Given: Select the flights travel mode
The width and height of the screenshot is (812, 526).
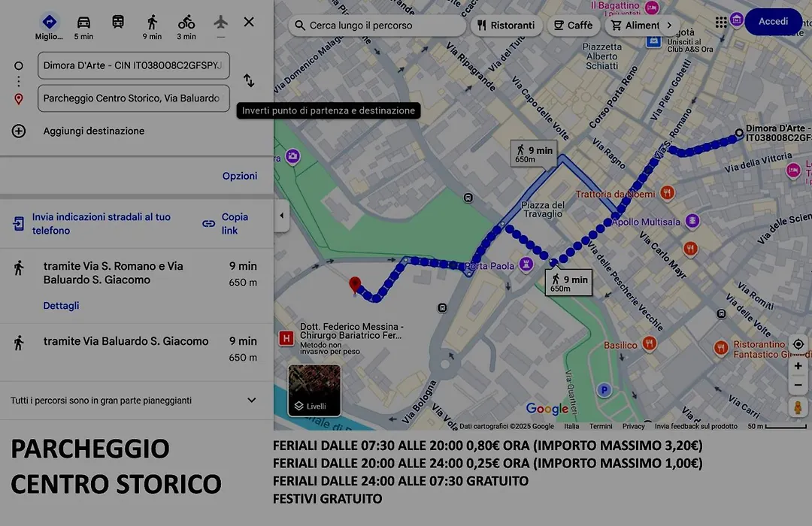Looking at the screenshot, I should (220, 22).
